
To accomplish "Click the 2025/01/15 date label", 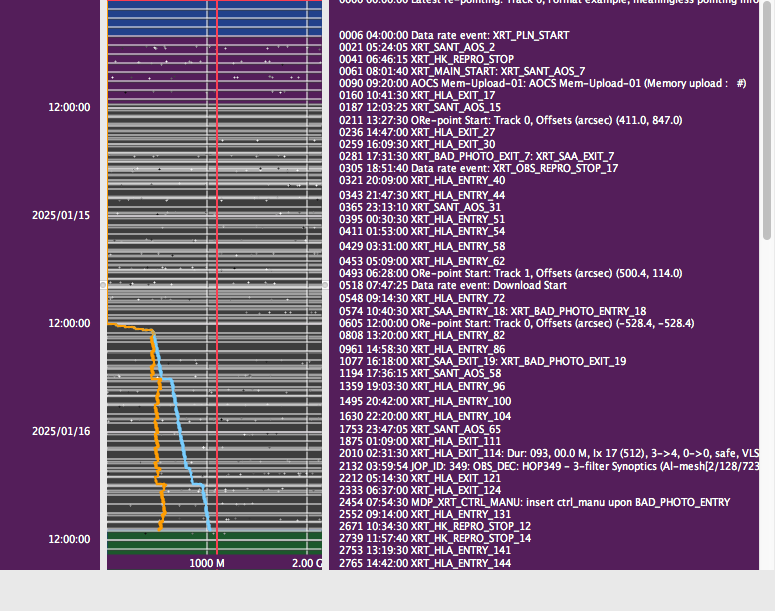I will tap(61, 215).
